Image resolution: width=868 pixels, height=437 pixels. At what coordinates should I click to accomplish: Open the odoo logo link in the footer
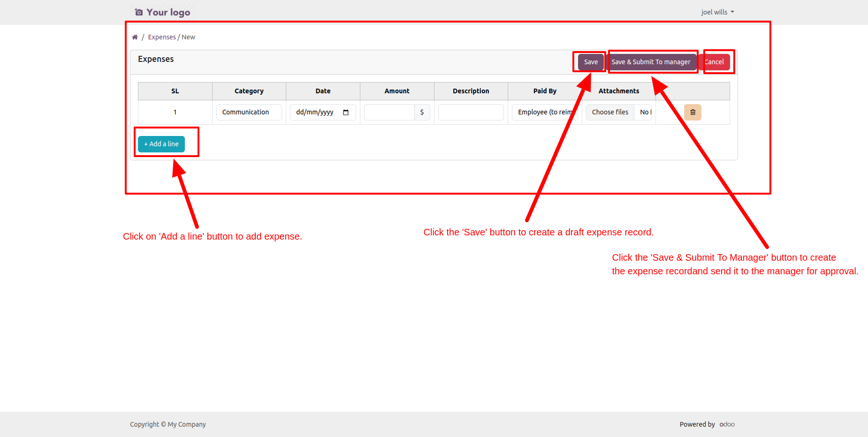[727, 424]
